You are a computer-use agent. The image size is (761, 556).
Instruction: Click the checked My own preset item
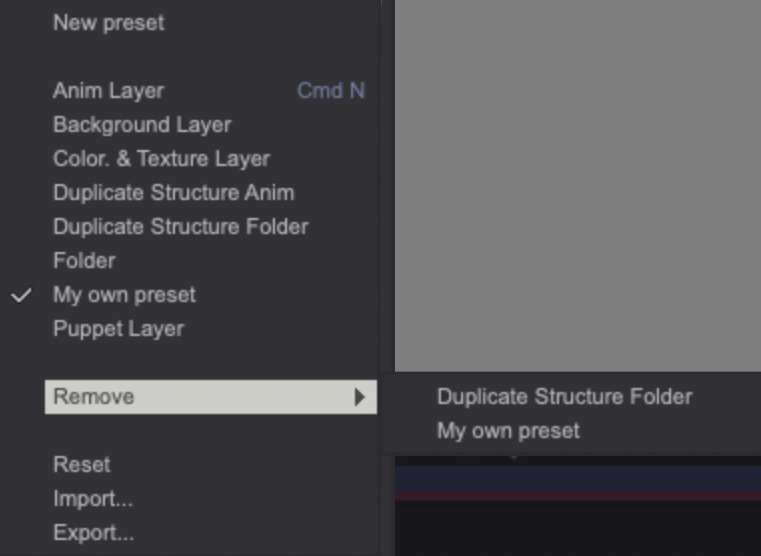(124, 294)
